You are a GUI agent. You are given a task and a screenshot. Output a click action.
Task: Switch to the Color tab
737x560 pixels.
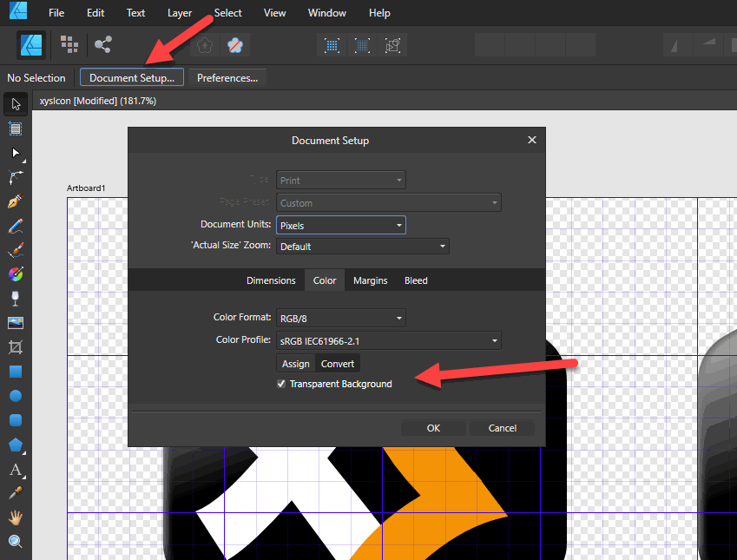325,280
